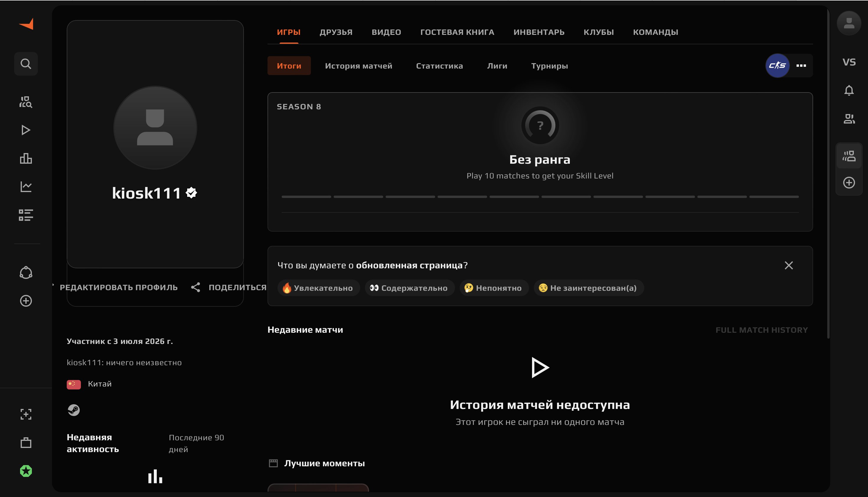The width and height of the screenshot is (868, 497).
Task: Click the share icon next to ПОДЕЛИТЬСЯ
Action: (x=195, y=288)
